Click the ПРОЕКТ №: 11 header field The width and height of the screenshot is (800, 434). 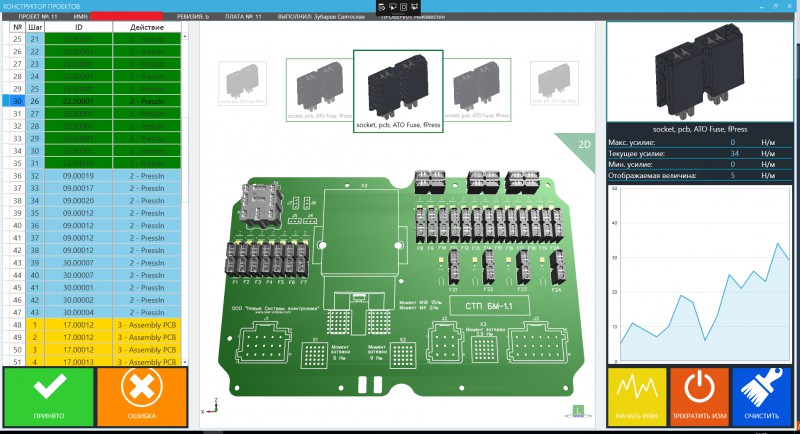coord(38,16)
